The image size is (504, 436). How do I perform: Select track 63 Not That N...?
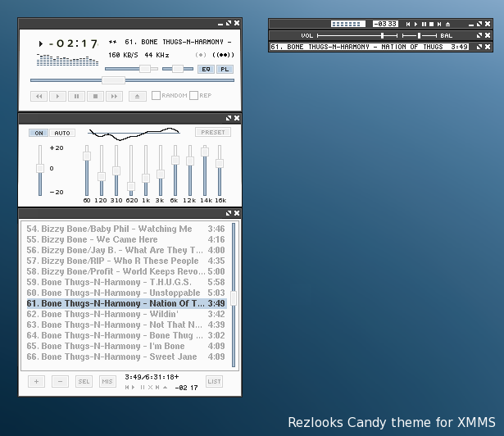click(x=126, y=325)
